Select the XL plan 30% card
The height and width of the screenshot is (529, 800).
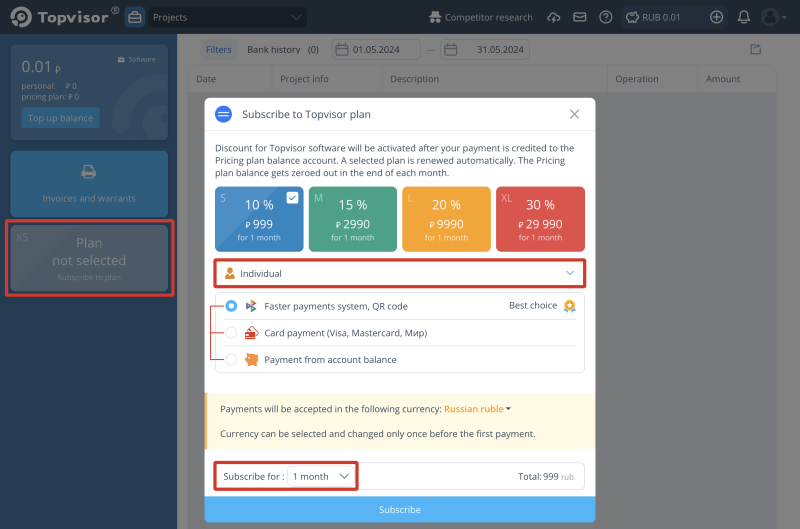540,219
